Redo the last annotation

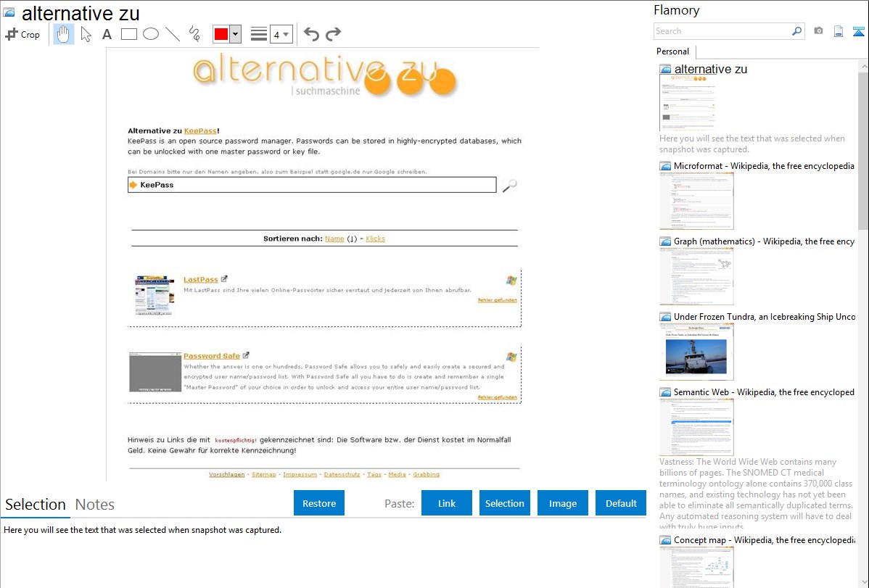point(333,34)
